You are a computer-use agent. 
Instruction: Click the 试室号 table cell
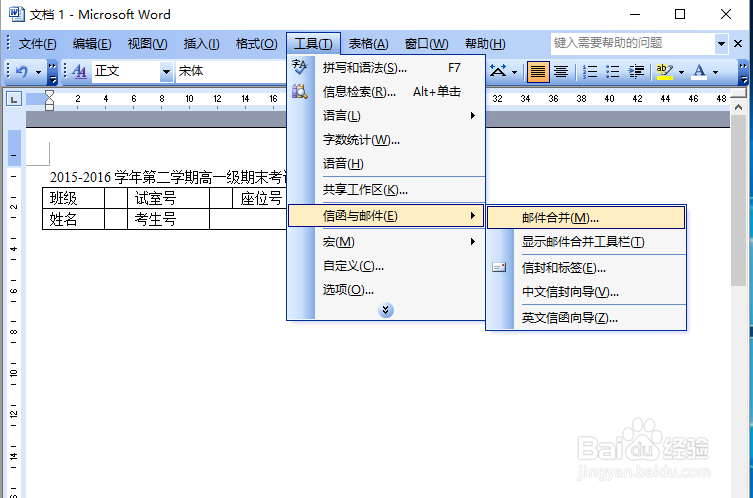[169, 198]
